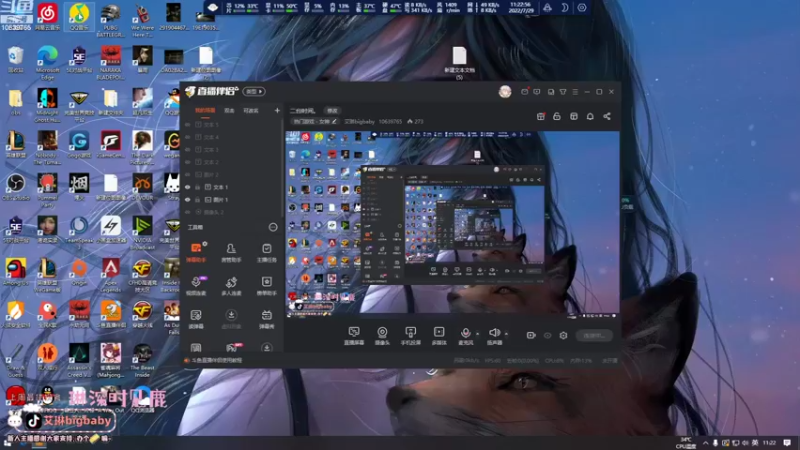Open the notification bell above the preview
The width and height of the screenshot is (800, 450).
(x=590, y=116)
